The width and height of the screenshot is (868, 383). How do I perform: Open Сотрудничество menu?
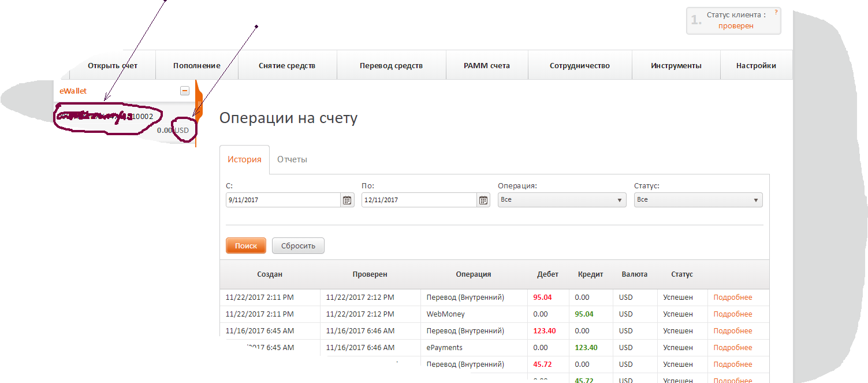click(580, 65)
